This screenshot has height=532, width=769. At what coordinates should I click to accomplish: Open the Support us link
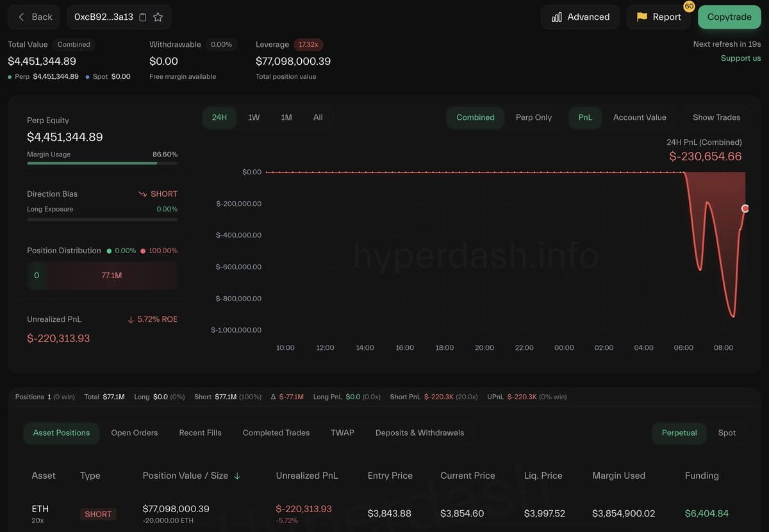coord(741,58)
